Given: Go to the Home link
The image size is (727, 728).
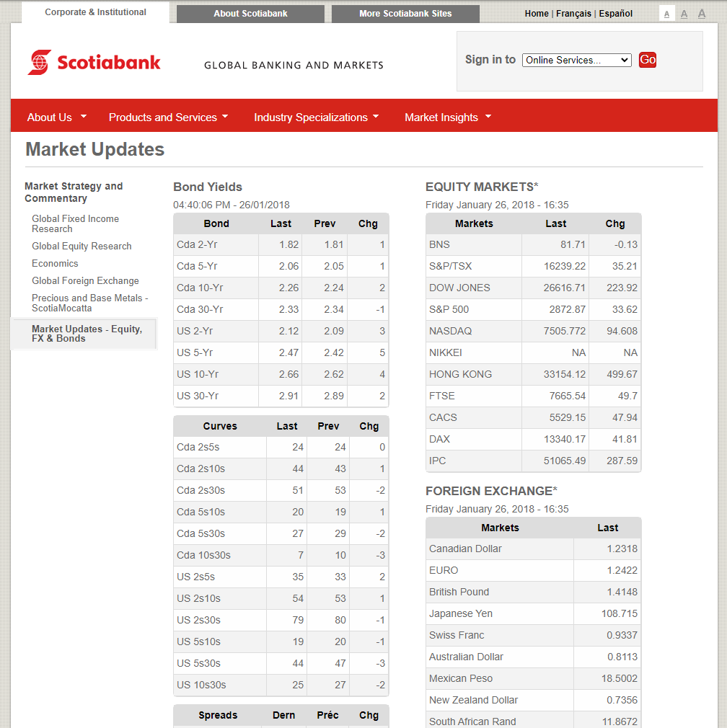Looking at the screenshot, I should [537, 14].
